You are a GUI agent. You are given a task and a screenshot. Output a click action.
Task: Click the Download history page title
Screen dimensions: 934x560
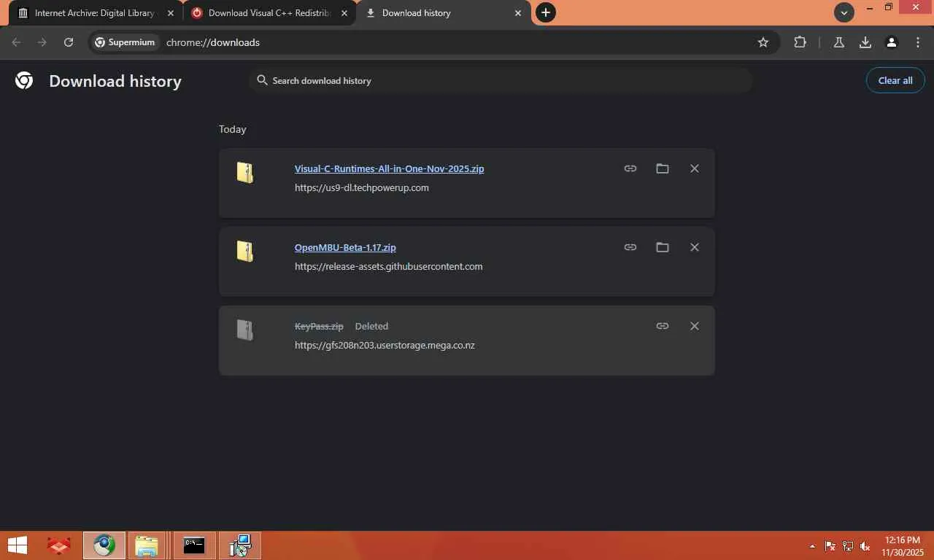pos(115,81)
